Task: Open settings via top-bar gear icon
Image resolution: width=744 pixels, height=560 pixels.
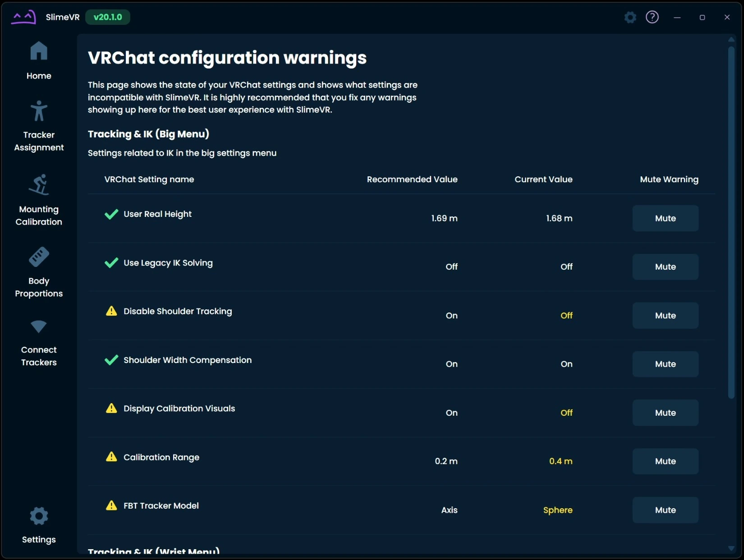Action: click(x=630, y=17)
